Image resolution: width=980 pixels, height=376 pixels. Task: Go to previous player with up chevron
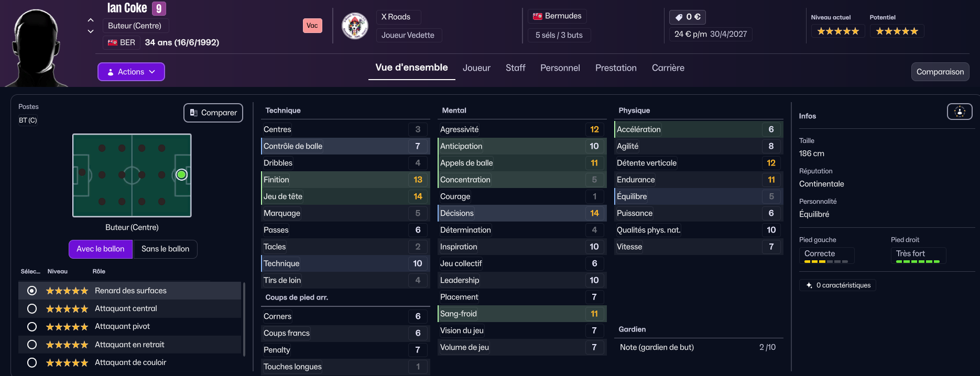click(91, 20)
